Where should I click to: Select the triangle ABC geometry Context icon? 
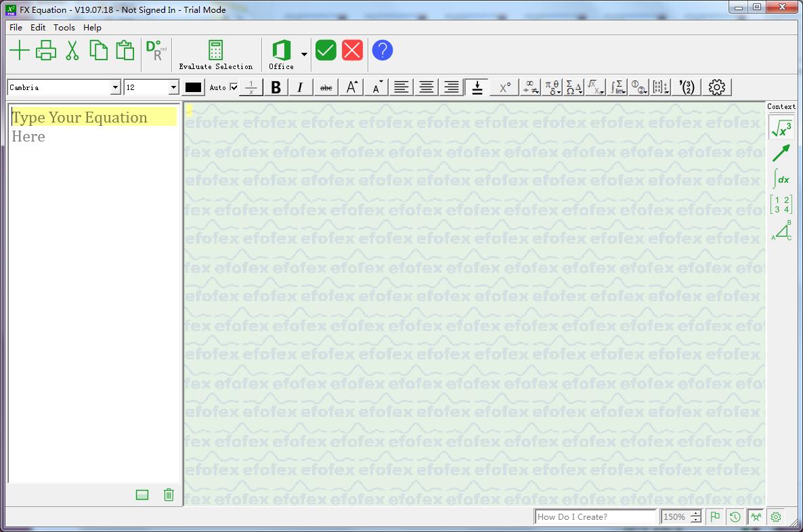[x=781, y=230]
